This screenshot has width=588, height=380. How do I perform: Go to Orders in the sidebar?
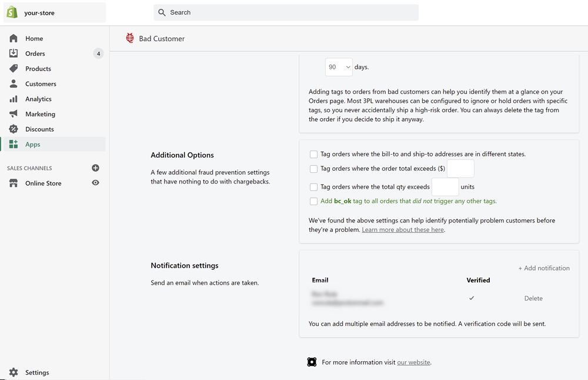point(35,54)
